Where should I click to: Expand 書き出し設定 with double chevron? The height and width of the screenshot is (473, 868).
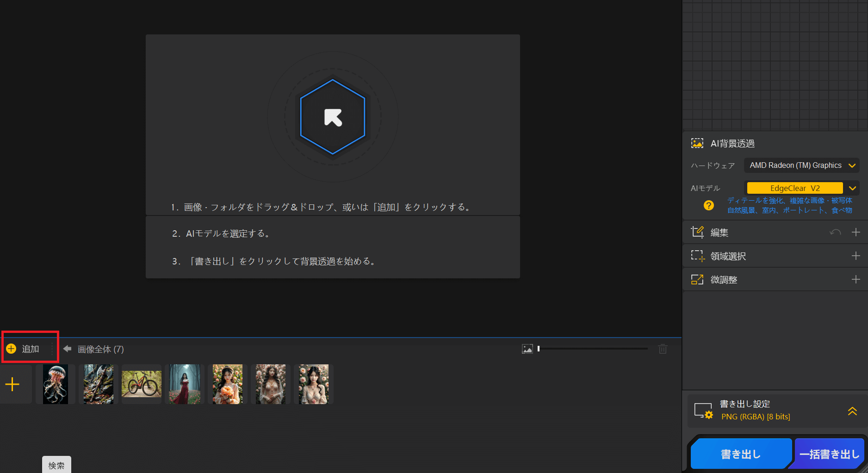coord(852,411)
